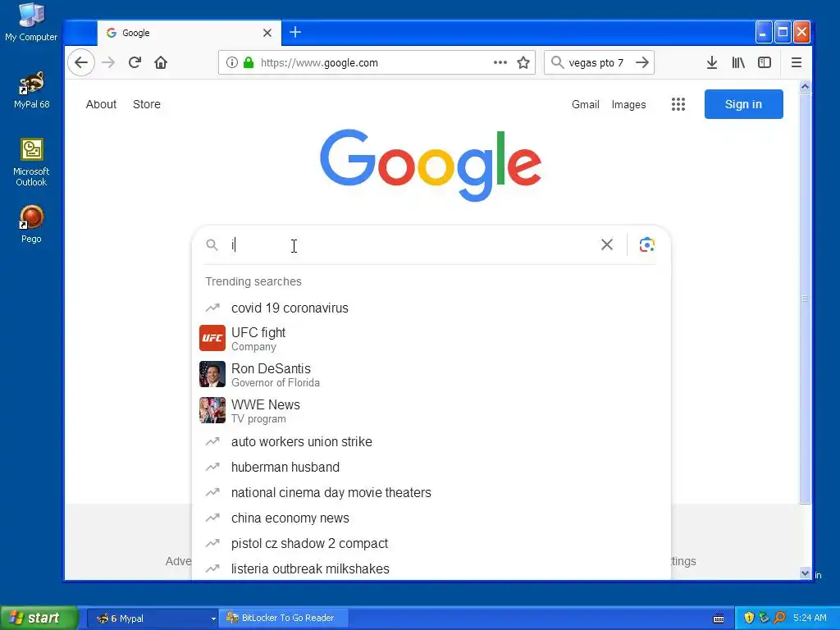
Task: Open page actions three-dot menu
Action: [x=500, y=62]
